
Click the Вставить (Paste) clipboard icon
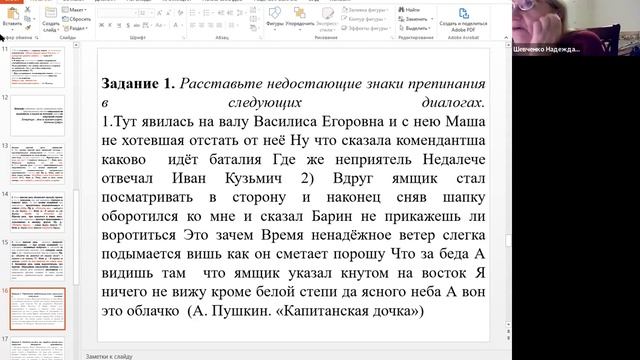(x=12, y=13)
